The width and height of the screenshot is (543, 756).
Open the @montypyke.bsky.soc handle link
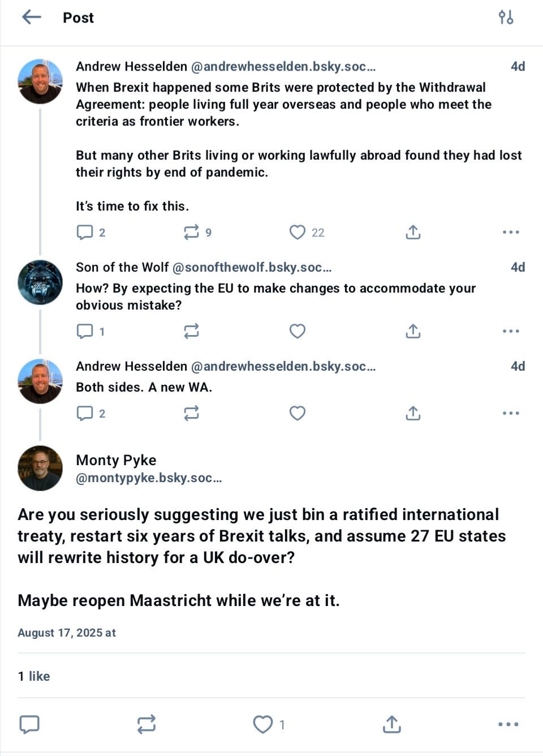click(x=149, y=478)
